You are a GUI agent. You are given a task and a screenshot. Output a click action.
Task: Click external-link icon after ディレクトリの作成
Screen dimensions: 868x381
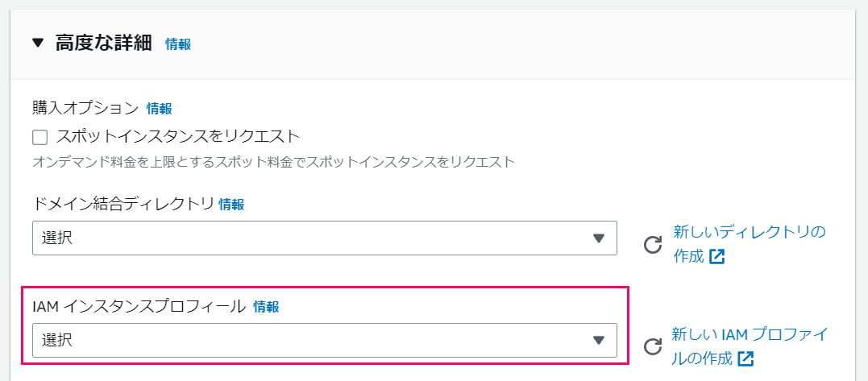[x=717, y=257]
